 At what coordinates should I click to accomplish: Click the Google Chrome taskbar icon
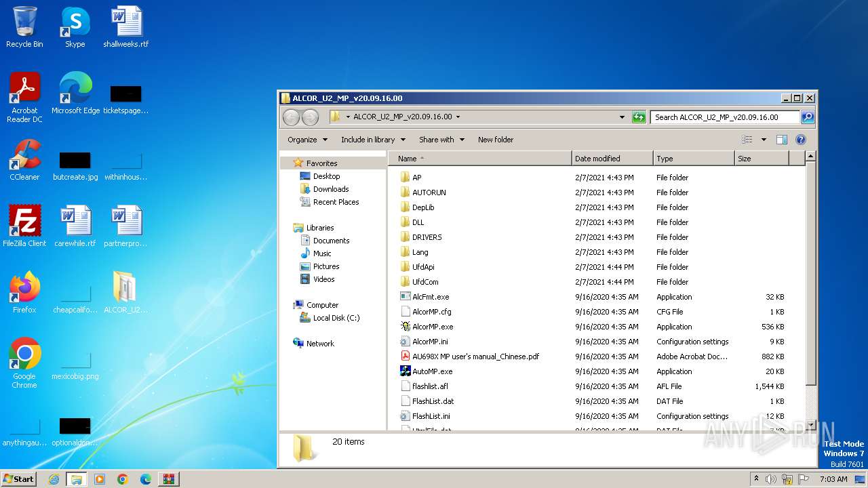pos(123,479)
